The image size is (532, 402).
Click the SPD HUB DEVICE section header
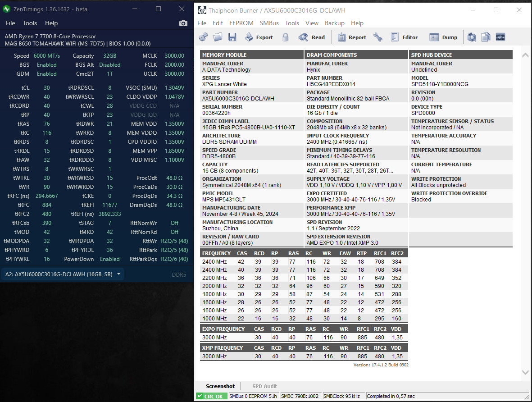click(x=460, y=55)
